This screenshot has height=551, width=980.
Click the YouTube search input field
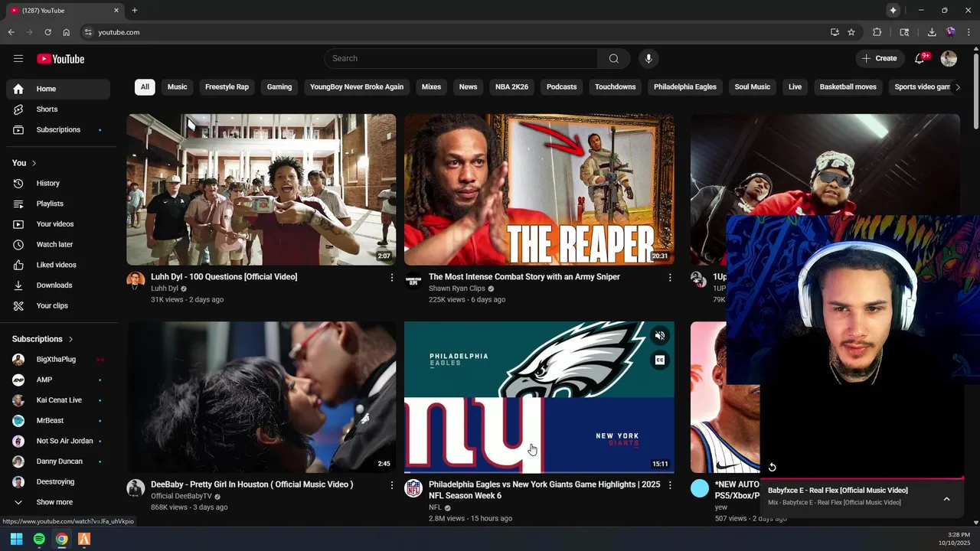coord(461,58)
